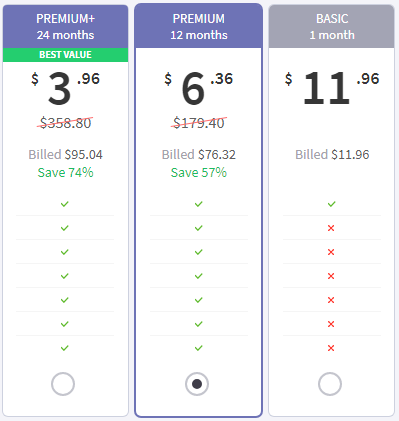Click the Premium 12 months header
The height and width of the screenshot is (421, 399).
coord(199,26)
